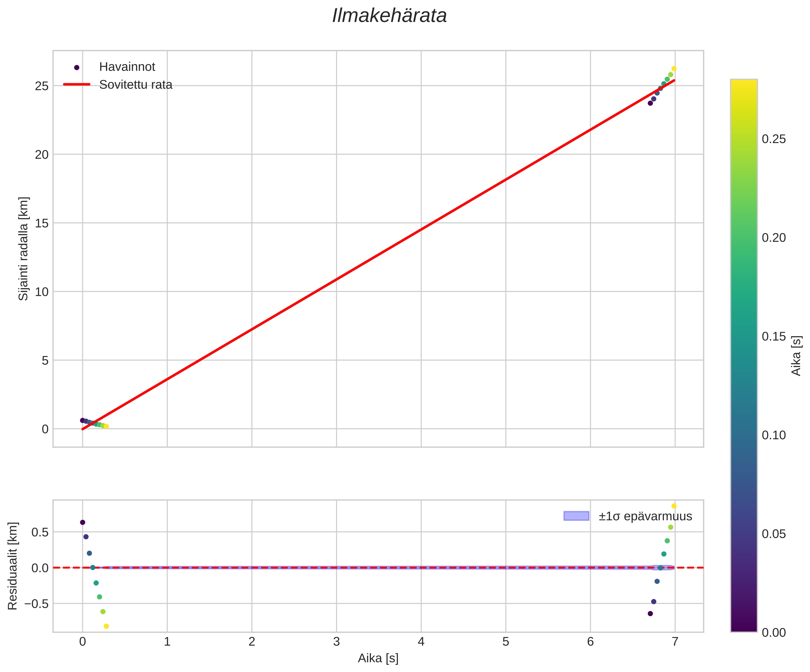The image size is (810, 672).
Task: Click the dark purple residual point at top left
Action: coord(83,522)
